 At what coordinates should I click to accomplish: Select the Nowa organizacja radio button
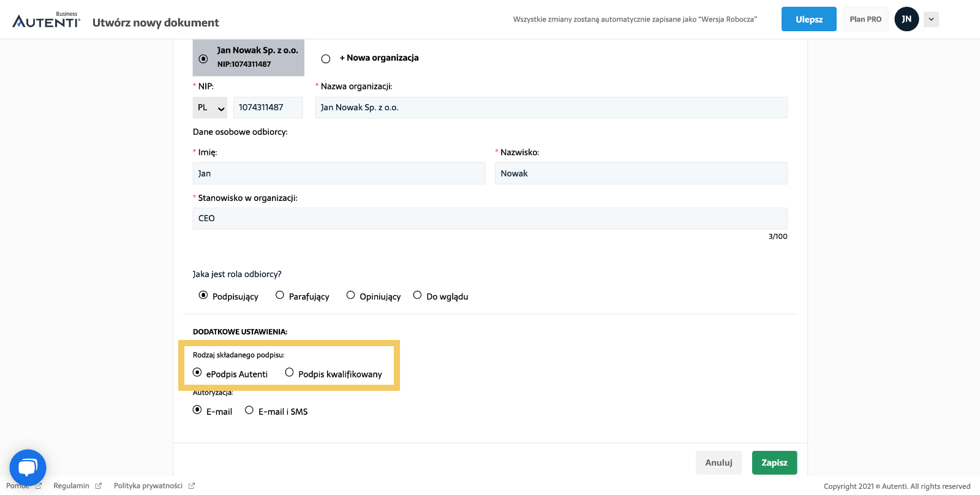(326, 59)
